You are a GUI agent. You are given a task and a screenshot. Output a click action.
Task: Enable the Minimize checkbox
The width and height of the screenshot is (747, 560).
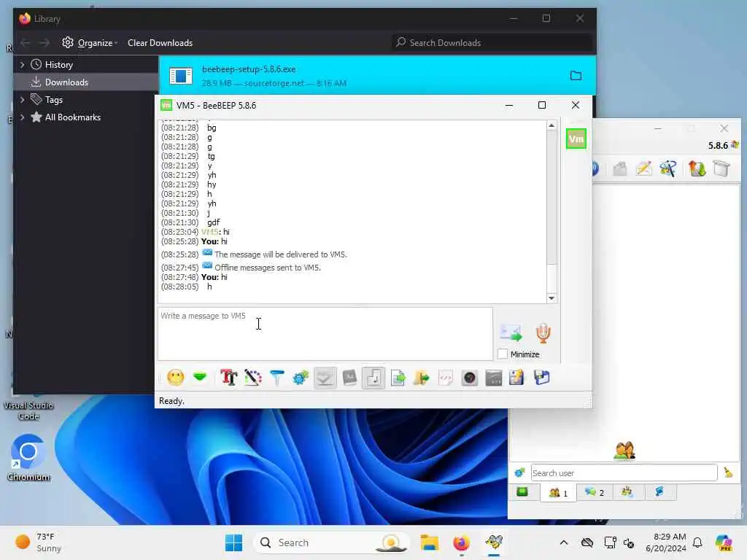click(503, 354)
